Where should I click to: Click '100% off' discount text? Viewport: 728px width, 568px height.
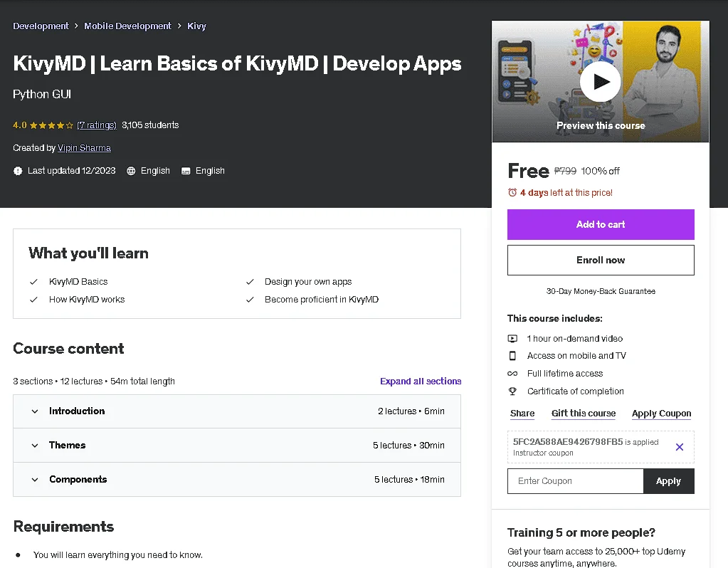(x=601, y=171)
